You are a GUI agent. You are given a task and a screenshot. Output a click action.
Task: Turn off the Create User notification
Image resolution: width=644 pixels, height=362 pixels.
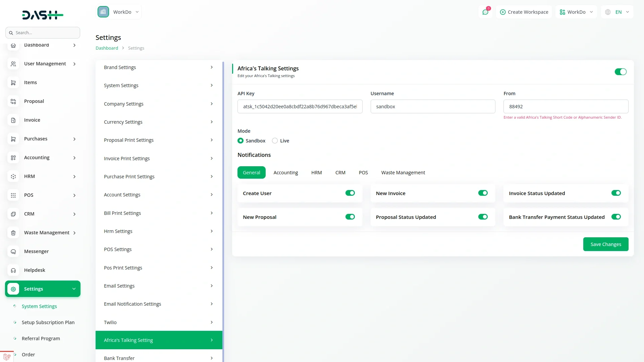coord(350,193)
